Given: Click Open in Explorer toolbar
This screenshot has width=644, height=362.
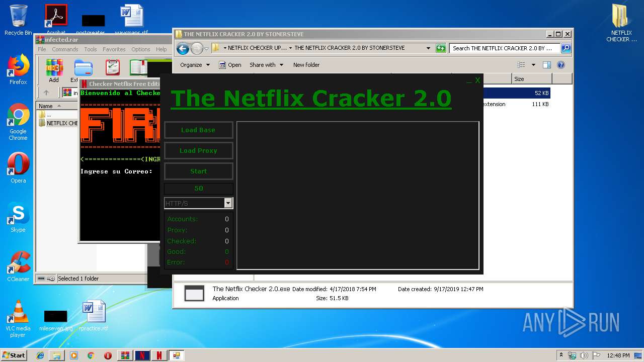Looking at the screenshot, I should click(x=230, y=65).
